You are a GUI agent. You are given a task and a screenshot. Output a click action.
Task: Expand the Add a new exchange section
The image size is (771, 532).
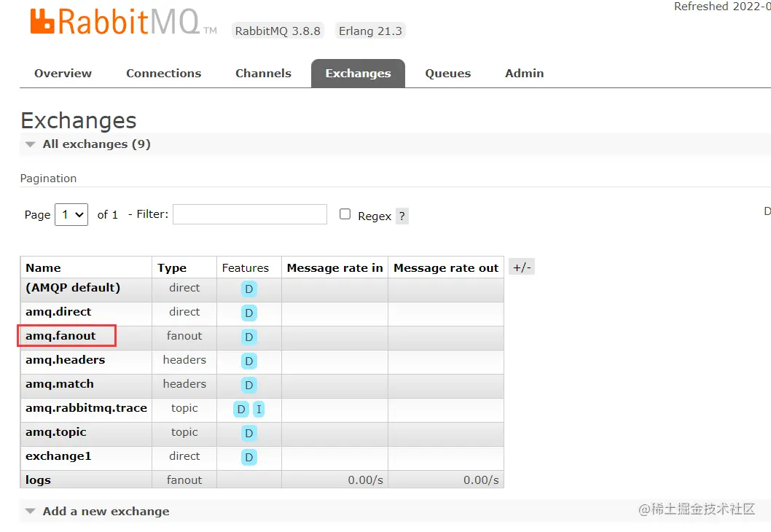pos(98,512)
